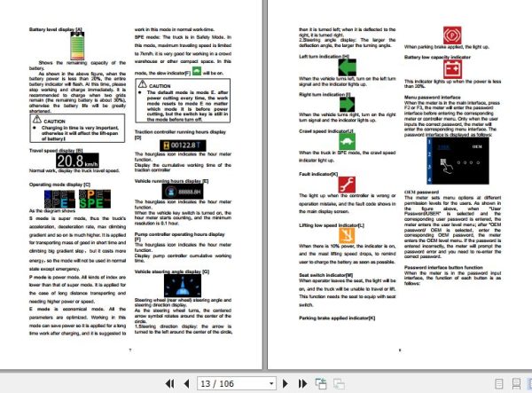This screenshot has width=532, height=393.
Task: Click the previous view button
Action: (x=321, y=384)
